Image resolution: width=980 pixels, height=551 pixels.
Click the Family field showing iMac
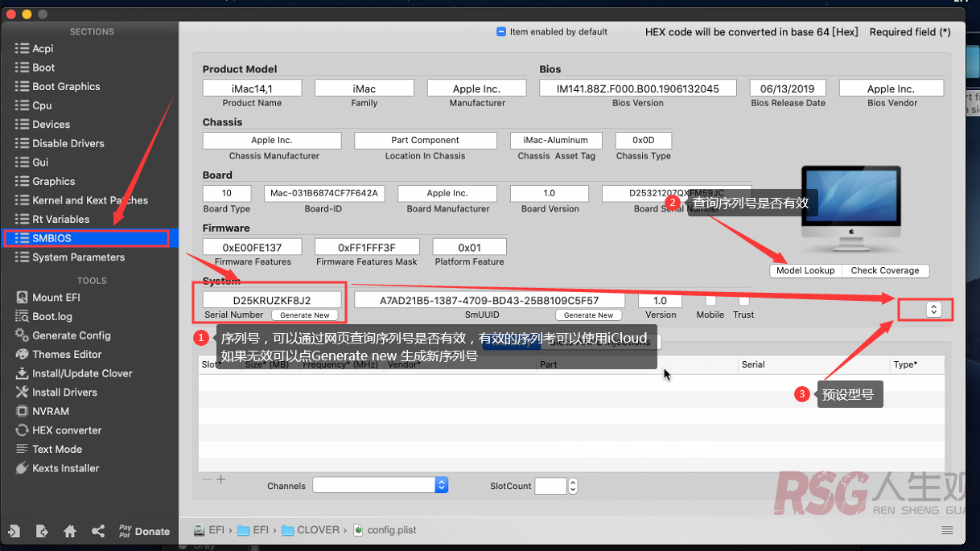click(364, 88)
